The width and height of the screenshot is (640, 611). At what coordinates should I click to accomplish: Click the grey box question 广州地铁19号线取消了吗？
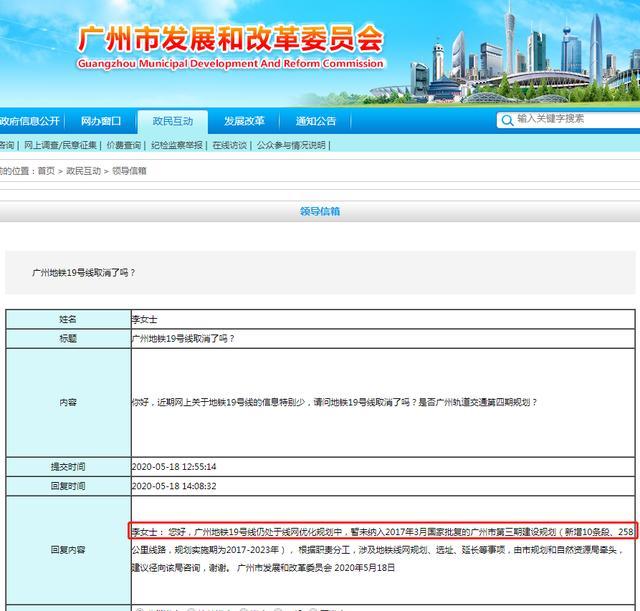tap(84, 273)
